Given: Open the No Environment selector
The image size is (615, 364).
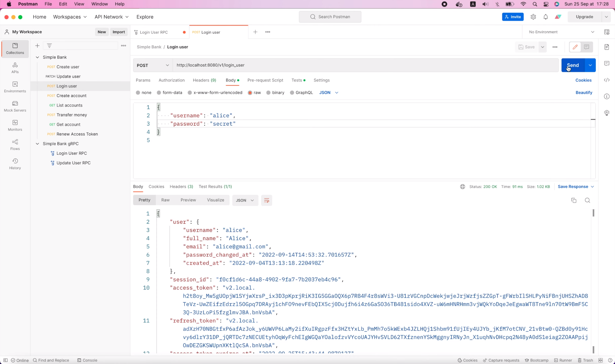Looking at the screenshot, I should (x=561, y=32).
